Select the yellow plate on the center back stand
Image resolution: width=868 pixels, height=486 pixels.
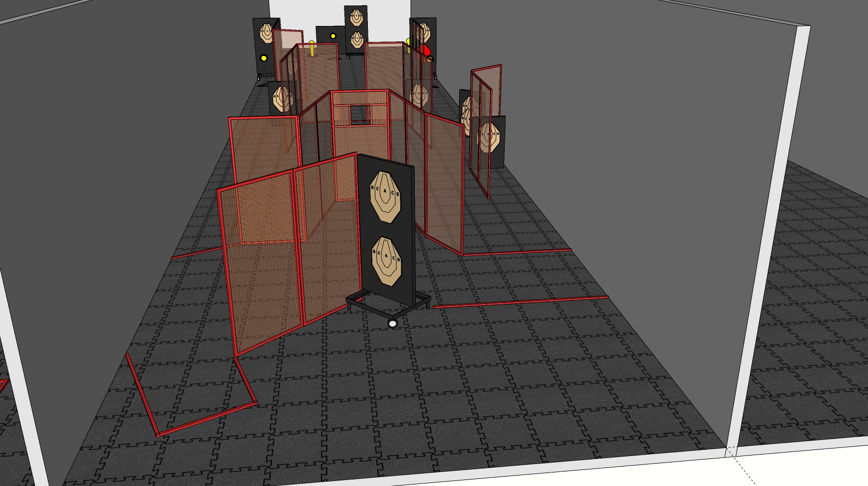coord(333,36)
